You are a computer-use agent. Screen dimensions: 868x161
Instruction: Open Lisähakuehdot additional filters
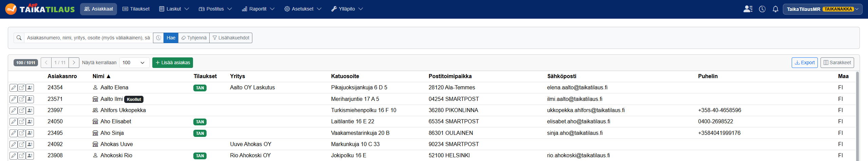point(231,38)
